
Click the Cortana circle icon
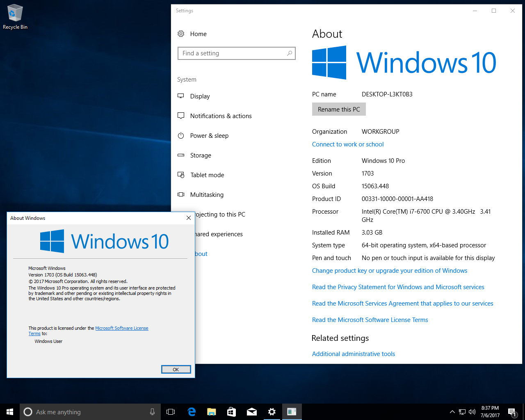(28, 412)
